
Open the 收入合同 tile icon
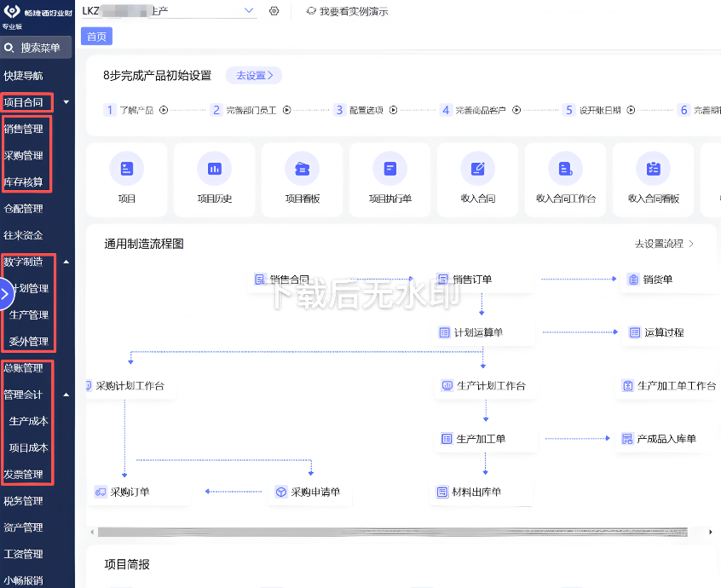click(477, 169)
